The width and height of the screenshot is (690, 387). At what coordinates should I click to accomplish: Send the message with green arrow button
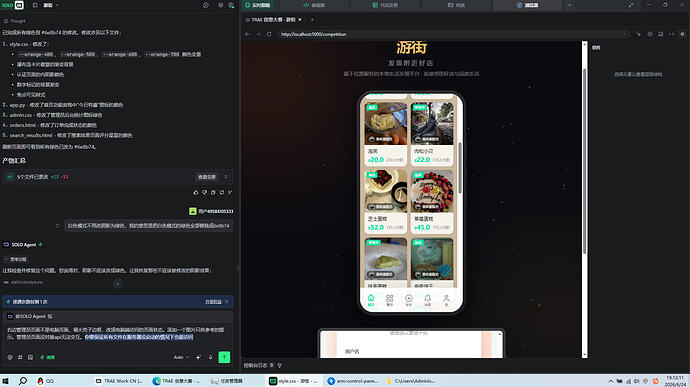tap(224, 357)
